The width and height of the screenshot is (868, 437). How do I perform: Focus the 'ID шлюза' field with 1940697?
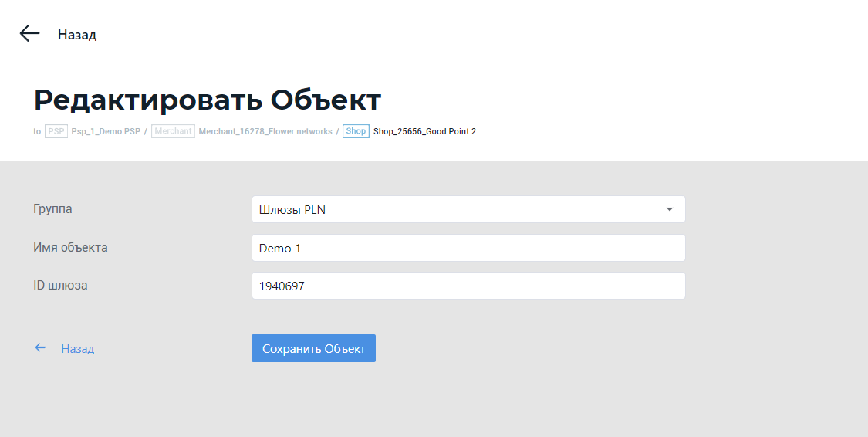click(x=468, y=286)
